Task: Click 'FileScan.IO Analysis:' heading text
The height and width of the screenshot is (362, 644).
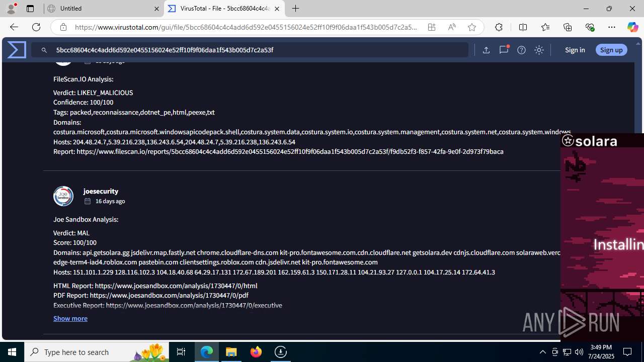Action: click(x=83, y=79)
